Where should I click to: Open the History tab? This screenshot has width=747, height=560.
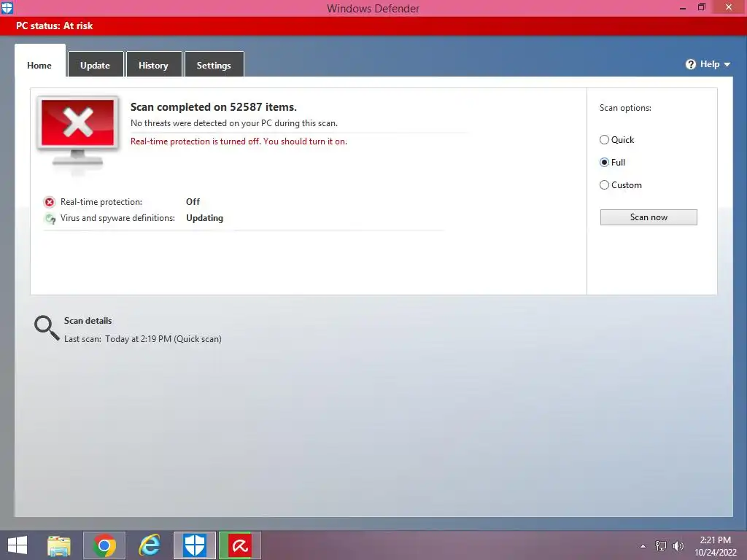154,64
